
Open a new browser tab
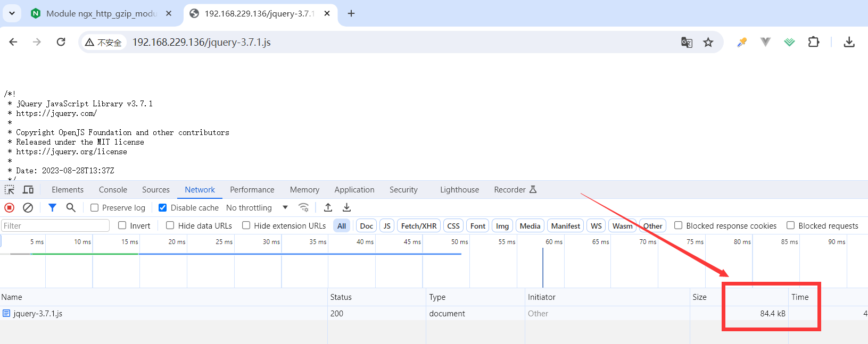click(351, 13)
